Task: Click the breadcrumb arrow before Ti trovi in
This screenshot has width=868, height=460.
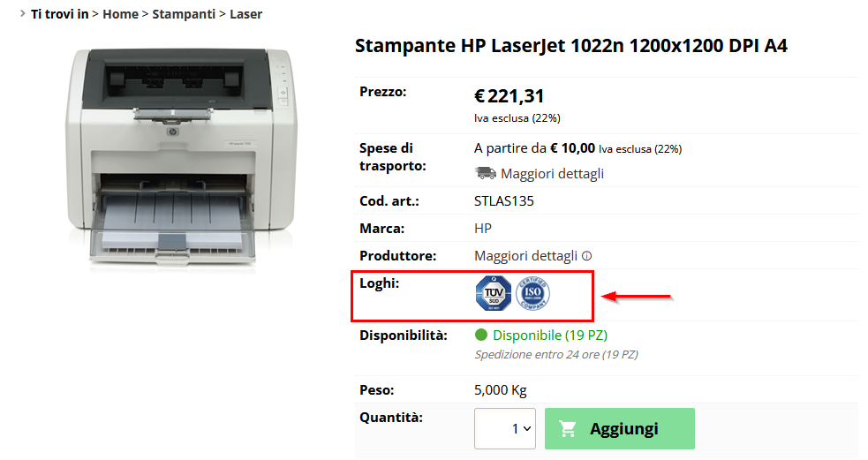Action: (x=23, y=13)
